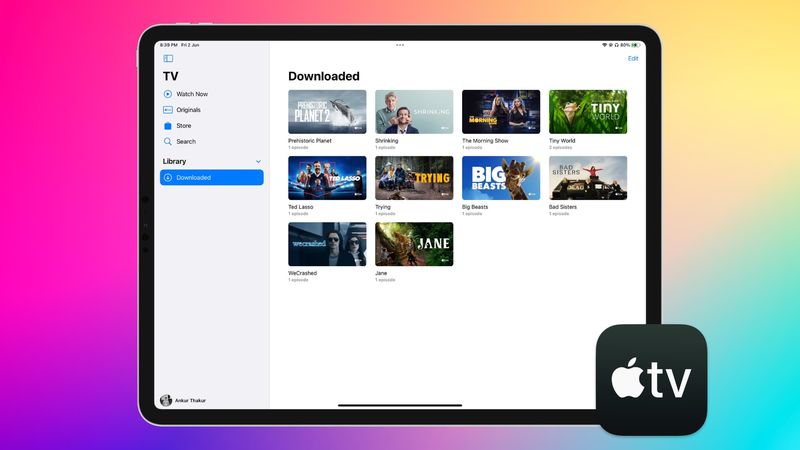
Task: Open the Jane thumbnail
Action: [x=414, y=244]
